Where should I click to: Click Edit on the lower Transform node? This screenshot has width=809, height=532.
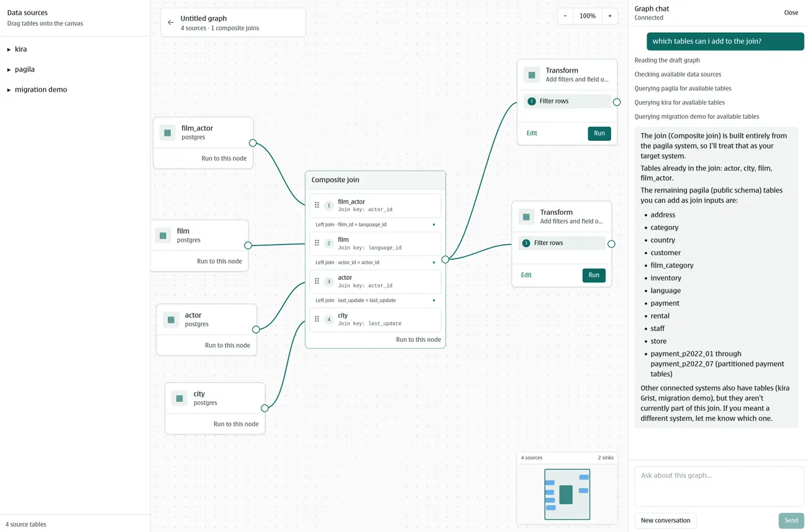526,275
